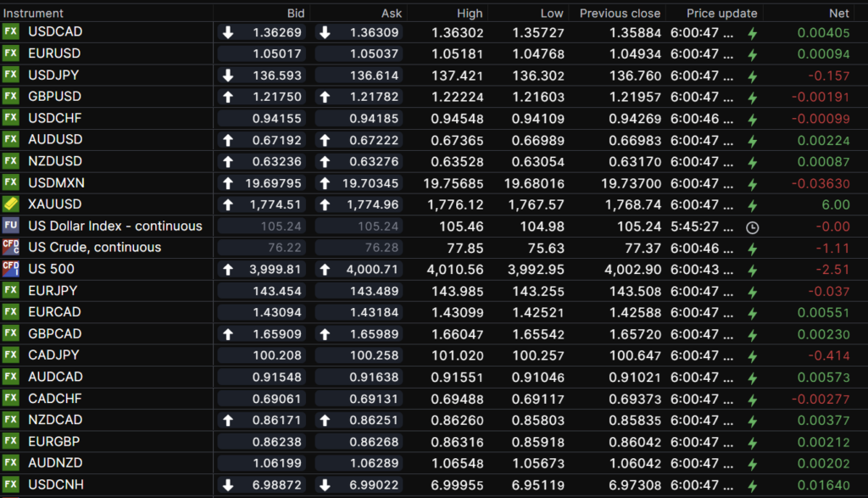868x498 pixels.
Task: Click the USDJPY bid price 136.593
Action: 278,76
